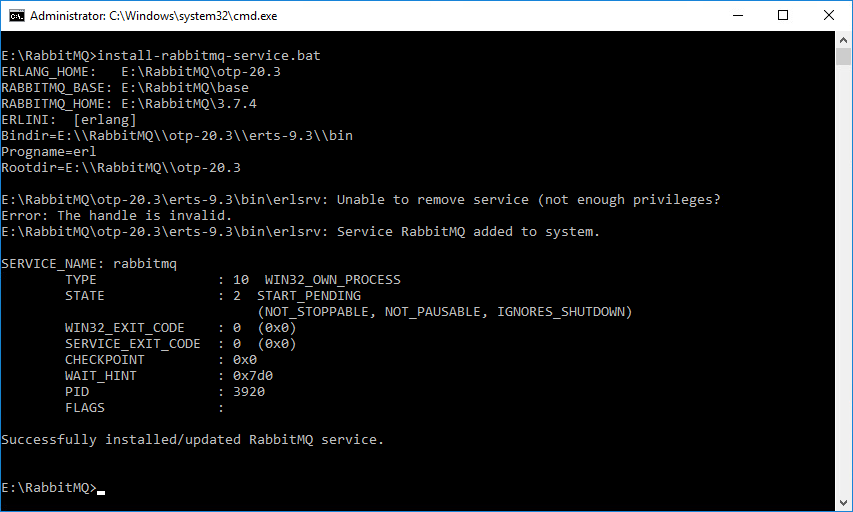Minimize the command prompt window
The width and height of the screenshot is (853, 512).
click(737, 16)
